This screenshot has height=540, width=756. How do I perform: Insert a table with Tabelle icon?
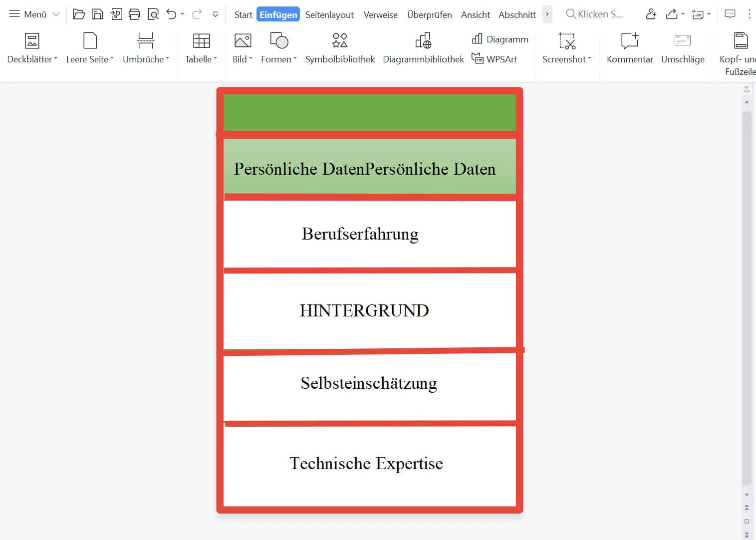[201, 41]
